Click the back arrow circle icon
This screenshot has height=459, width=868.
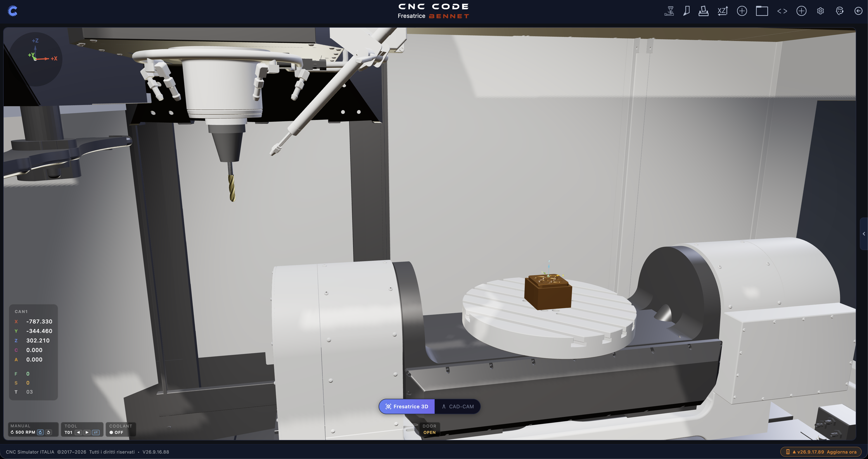pos(858,11)
